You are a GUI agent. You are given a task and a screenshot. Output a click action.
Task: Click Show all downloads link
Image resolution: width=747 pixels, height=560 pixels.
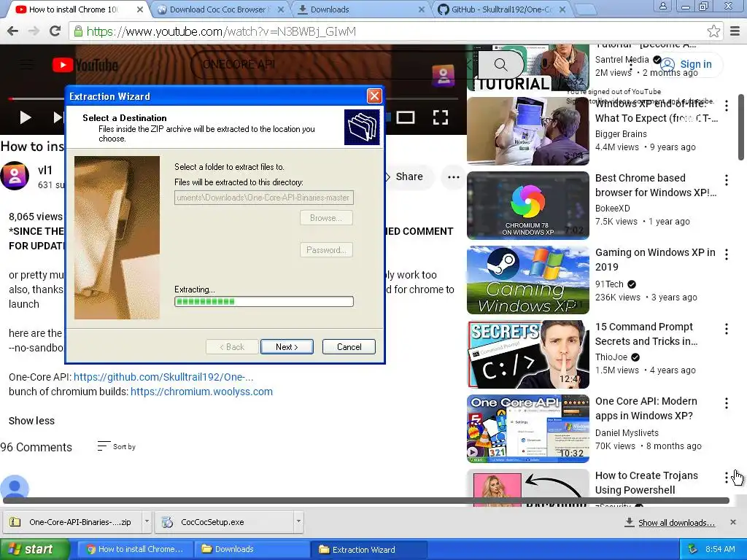point(676,522)
